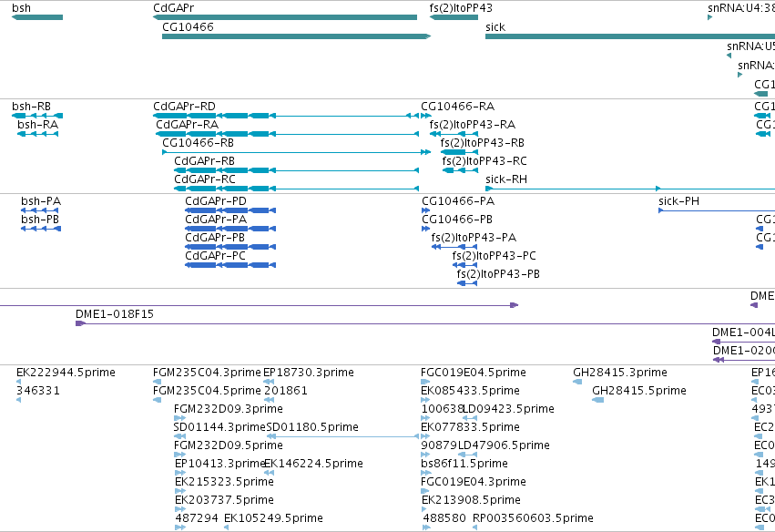The width and height of the screenshot is (775, 532).
Task: Select the SD01180.5prime EST span
Action: [x=342, y=436]
